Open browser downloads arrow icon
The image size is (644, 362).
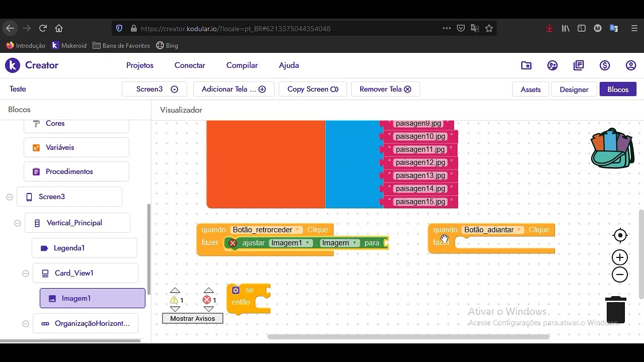549,29
